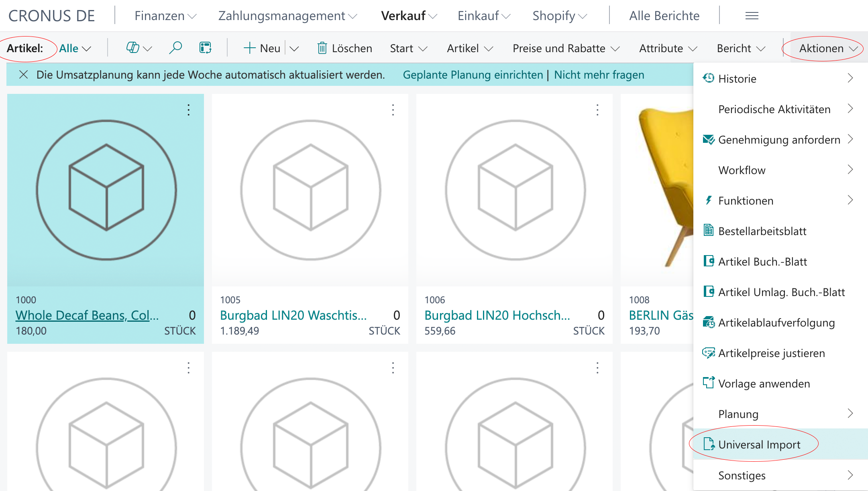
Task: Open Burgbad LIN20 Hochsch... item link
Action: 497,315
